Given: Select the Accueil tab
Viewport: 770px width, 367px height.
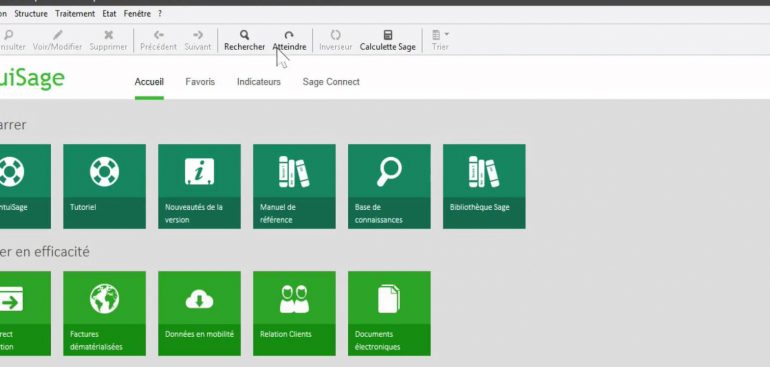Looking at the screenshot, I should coord(149,82).
